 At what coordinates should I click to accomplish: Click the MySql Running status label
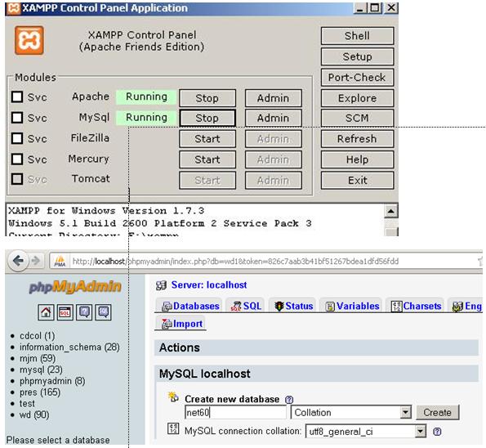pyautogui.click(x=146, y=118)
